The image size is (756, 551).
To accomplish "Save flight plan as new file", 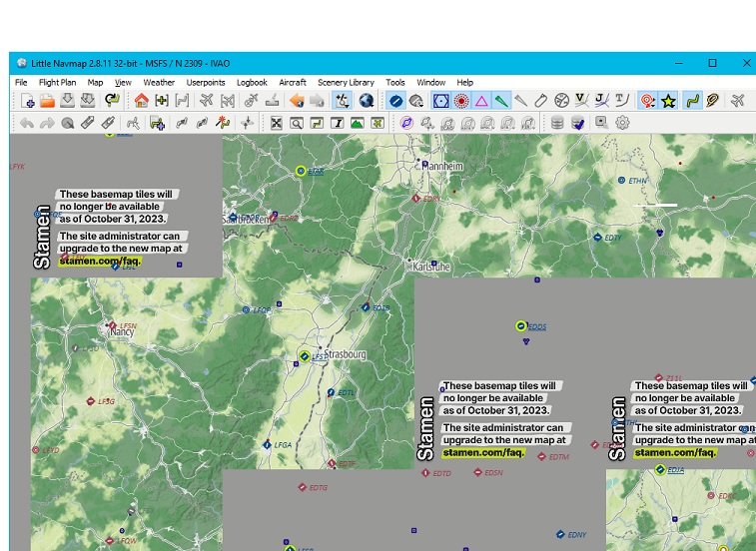I will tap(88, 101).
